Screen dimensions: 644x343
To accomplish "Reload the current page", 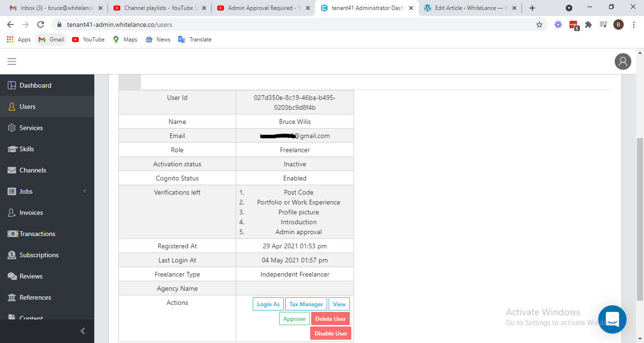I will 41,24.
